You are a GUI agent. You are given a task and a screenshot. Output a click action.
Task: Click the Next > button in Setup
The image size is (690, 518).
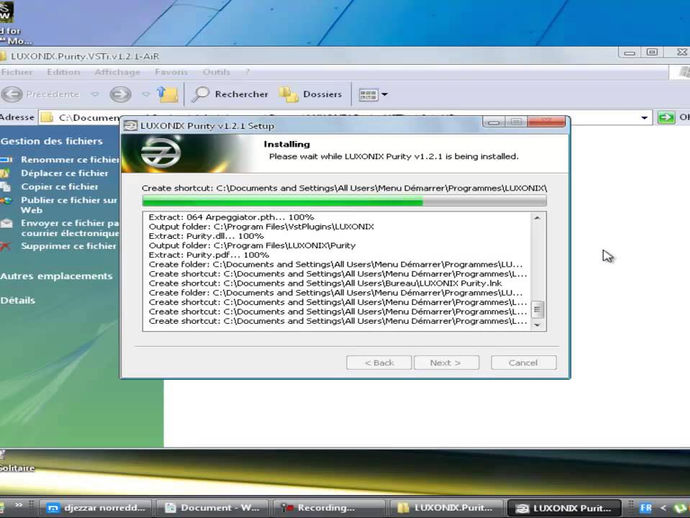pyautogui.click(x=446, y=363)
